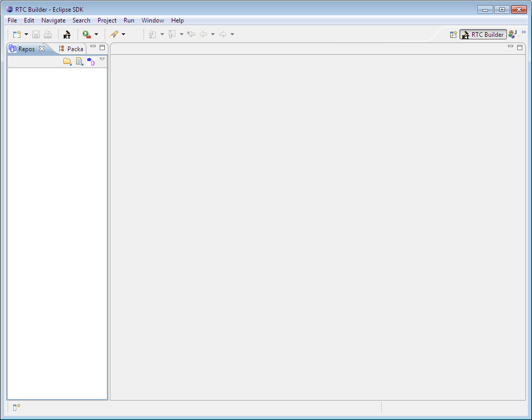532x420 pixels.
Task: Open a new repository folder icon in Repos view
Action: [x=67, y=61]
